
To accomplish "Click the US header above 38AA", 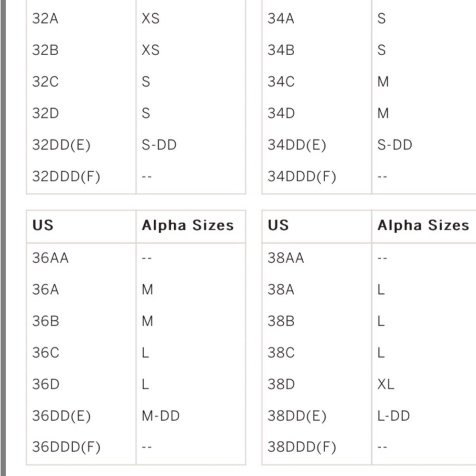I will pyautogui.click(x=278, y=225).
